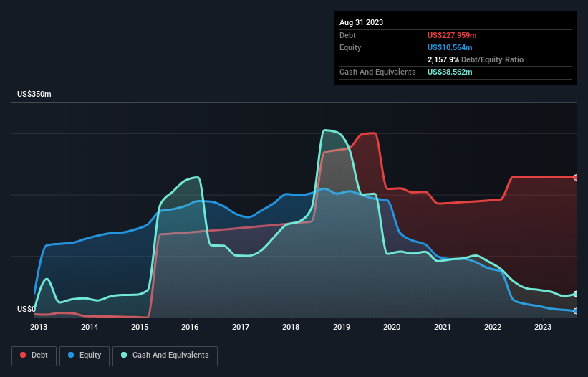Click the US$0 y-axis label
Viewport: 588px width, 377px height.
[26, 309]
